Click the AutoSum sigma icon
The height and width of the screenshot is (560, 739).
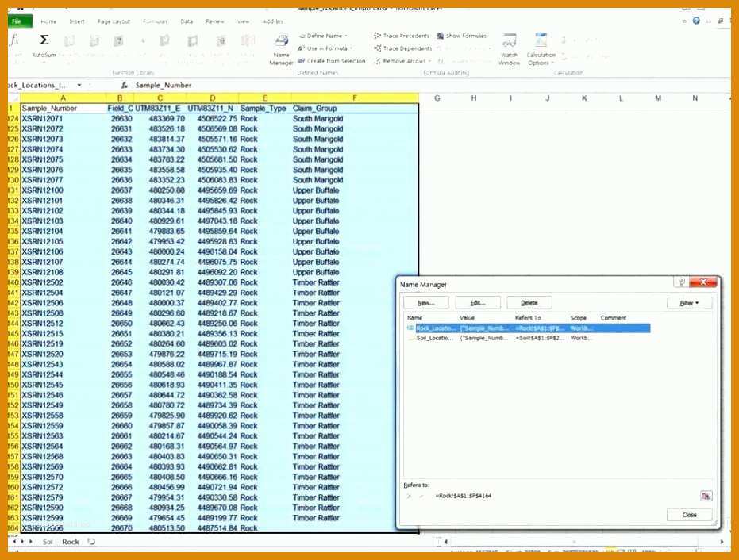point(44,40)
